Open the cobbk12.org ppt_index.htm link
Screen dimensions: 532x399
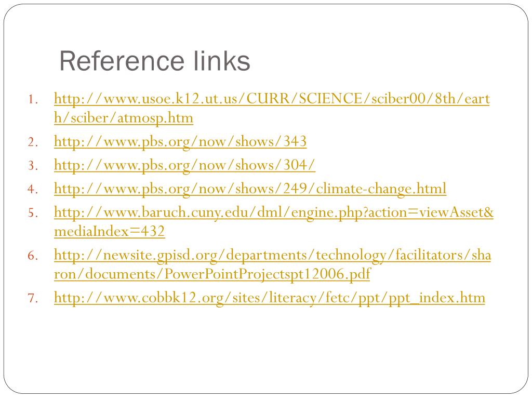point(270,298)
